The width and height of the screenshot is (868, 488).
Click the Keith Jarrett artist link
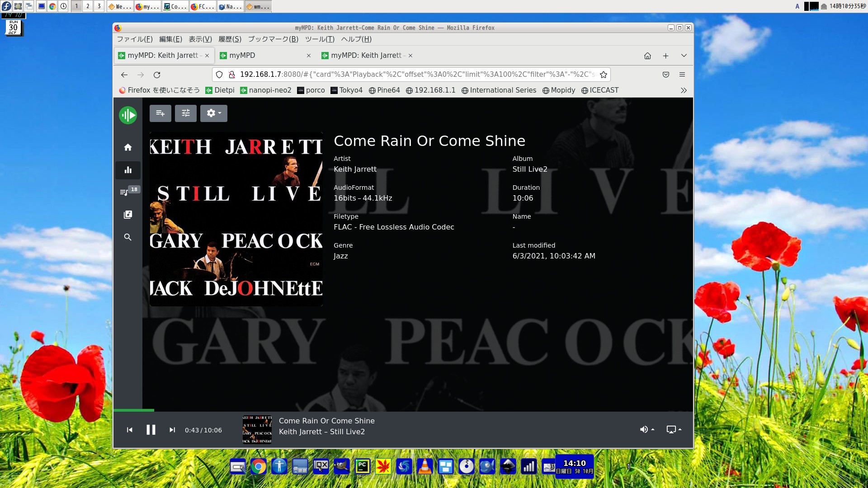tap(355, 169)
